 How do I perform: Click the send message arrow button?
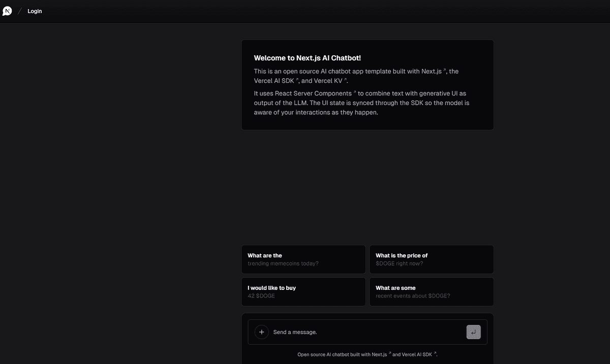click(x=473, y=332)
